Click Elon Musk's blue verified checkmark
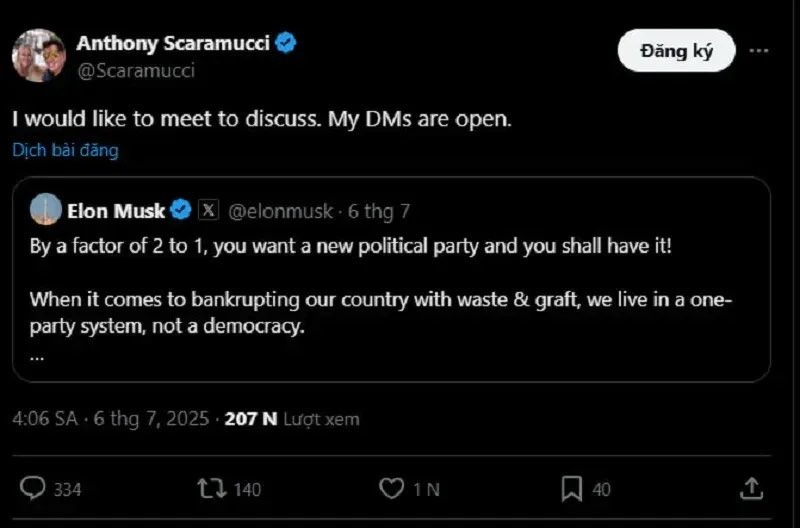The image size is (800, 528). tap(180, 210)
